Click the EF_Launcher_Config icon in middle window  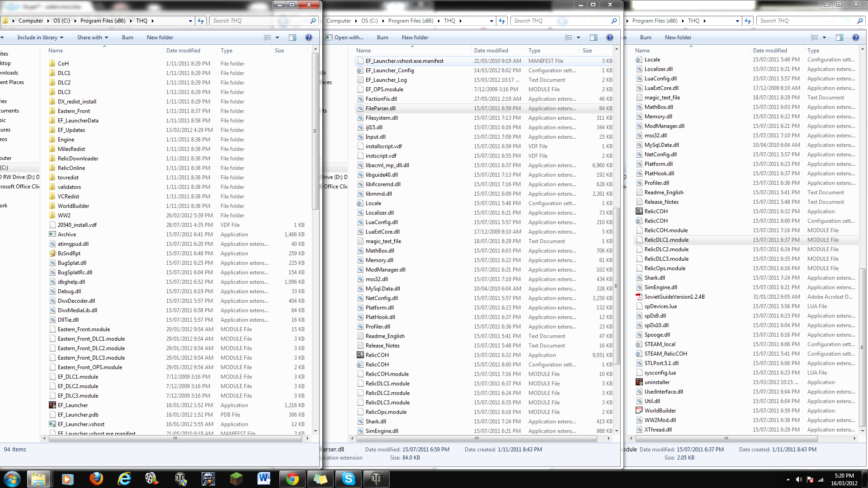[x=360, y=70]
